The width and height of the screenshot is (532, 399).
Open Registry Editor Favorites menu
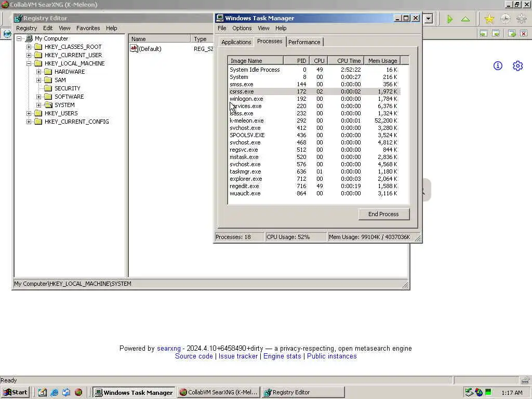coord(88,28)
